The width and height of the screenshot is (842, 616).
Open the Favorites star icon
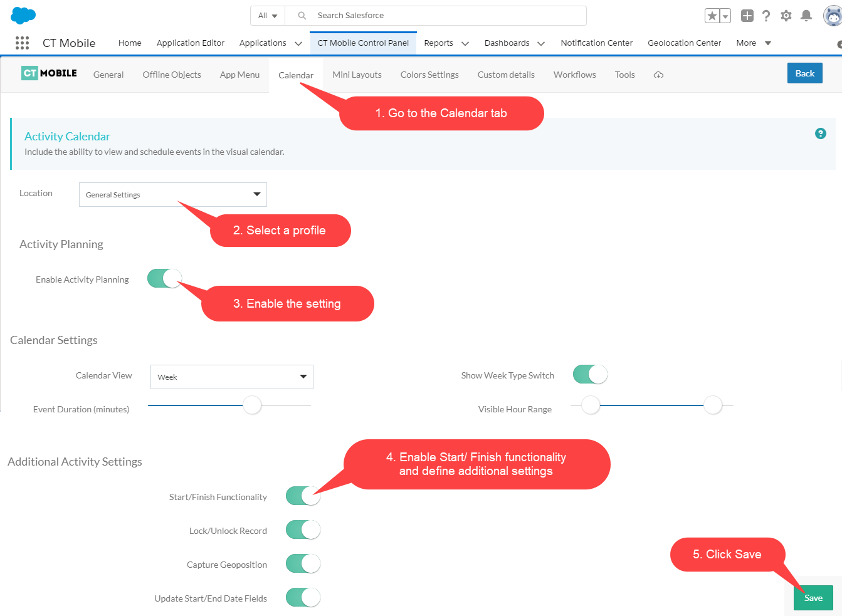point(712,16)
